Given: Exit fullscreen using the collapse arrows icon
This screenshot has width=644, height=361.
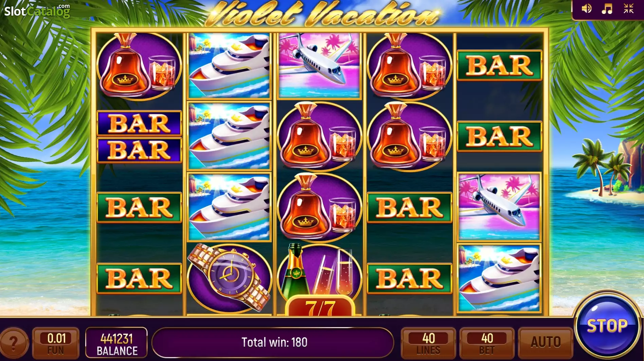Looking at the screenshot, I should tap(628, 8).
